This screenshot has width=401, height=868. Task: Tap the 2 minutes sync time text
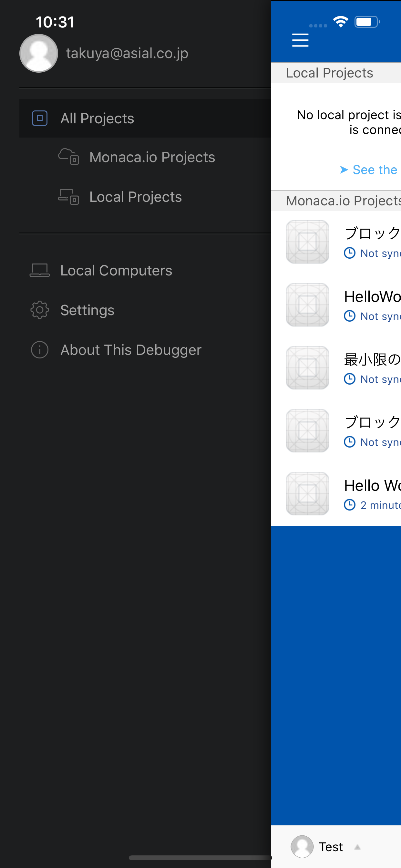pyautogui.click(x=380, y=505)
